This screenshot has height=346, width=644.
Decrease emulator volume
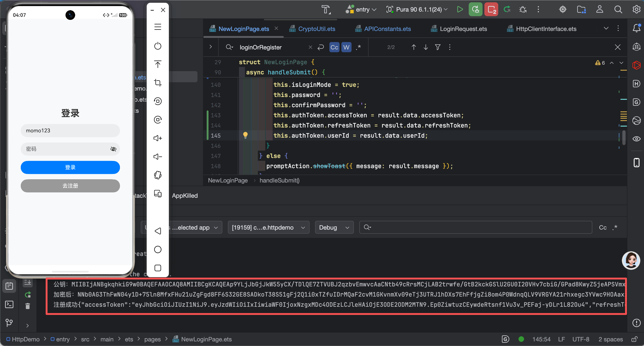point(158,157)
